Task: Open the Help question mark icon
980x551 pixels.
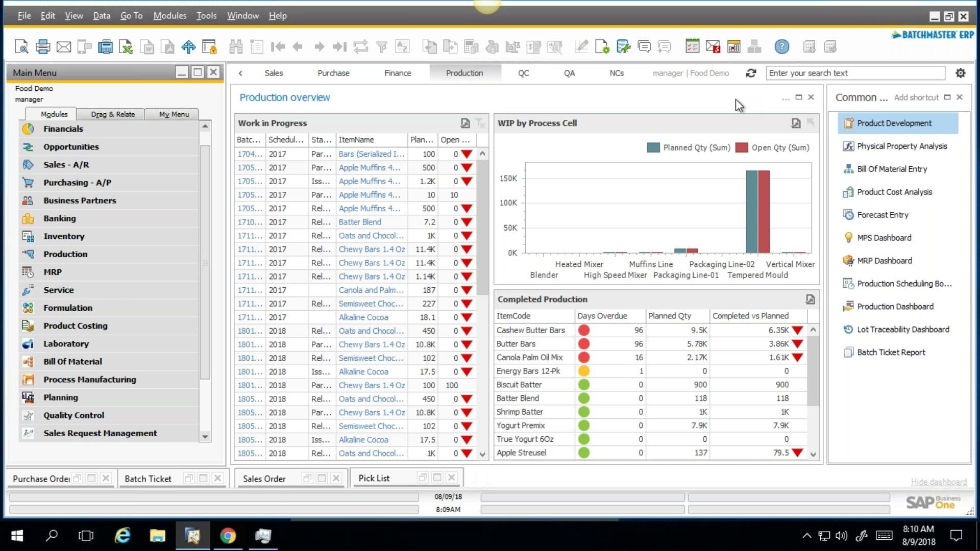Action: [x=782, y=46]
